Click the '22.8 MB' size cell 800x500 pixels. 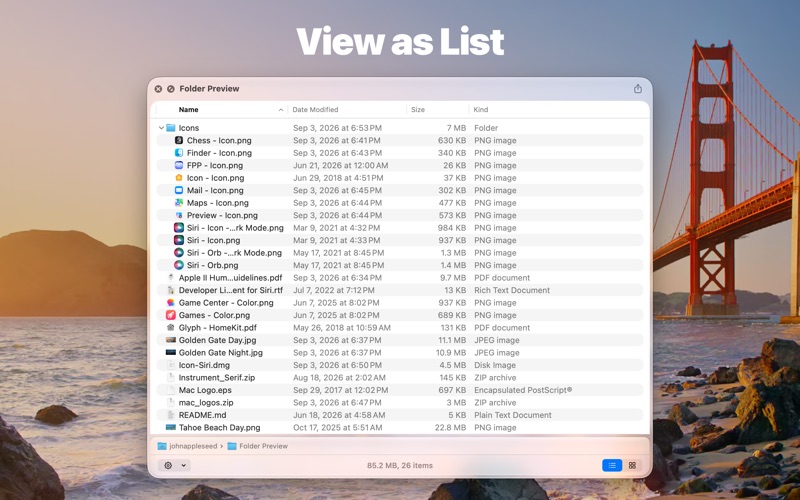coord(450,428)
